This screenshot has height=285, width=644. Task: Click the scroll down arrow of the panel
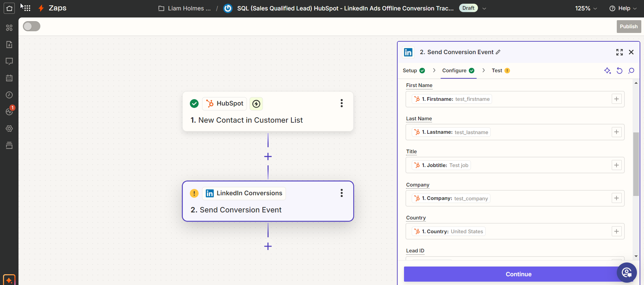point(636,256)
